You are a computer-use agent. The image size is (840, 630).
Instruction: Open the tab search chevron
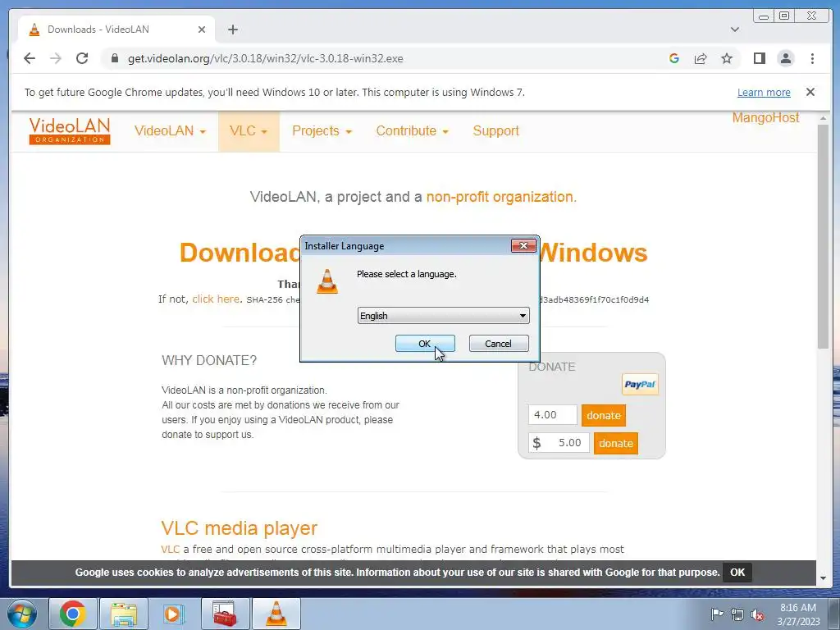point(734,30)
